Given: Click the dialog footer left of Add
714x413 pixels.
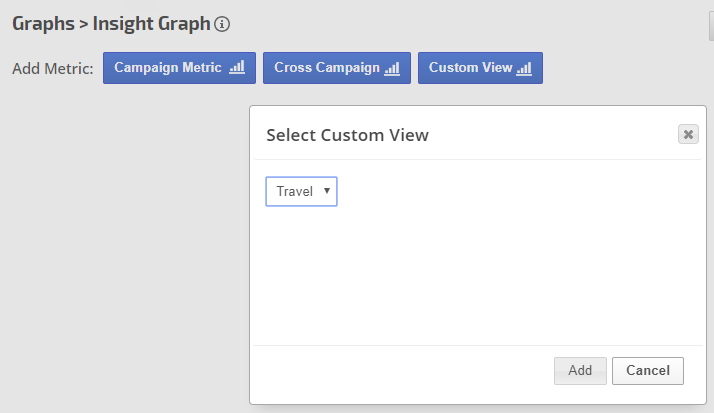Looking at the screenshot, I should 400,370.
